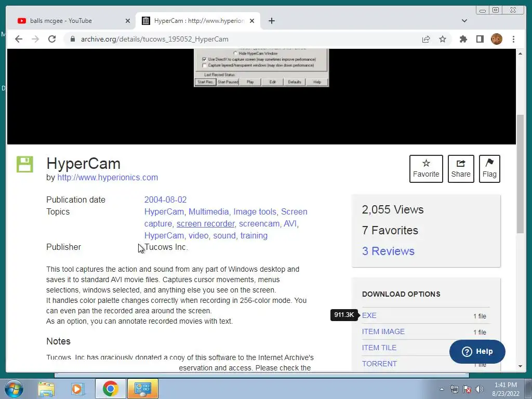532x399 pixels.
Task: Open the Extensions puzzle icon
Action: click(463, 39)
